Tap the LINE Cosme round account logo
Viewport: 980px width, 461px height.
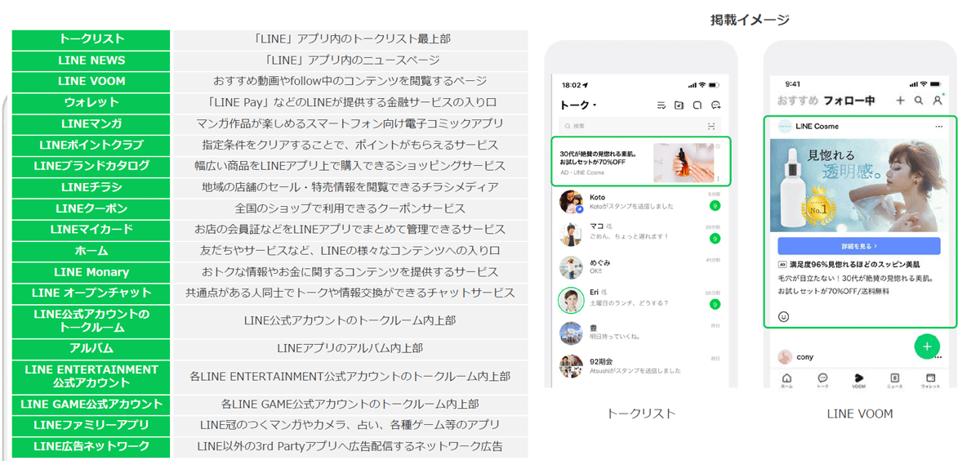pos(784,127)
